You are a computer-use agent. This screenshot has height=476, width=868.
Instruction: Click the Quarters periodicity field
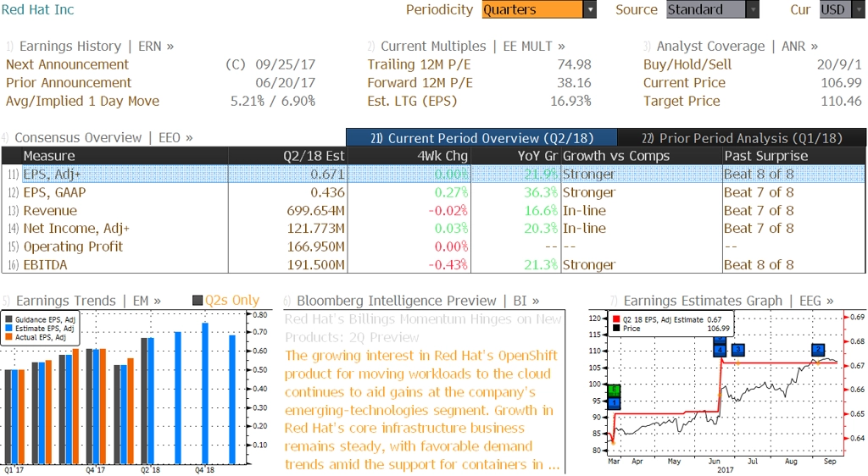(x=532, y=9)
